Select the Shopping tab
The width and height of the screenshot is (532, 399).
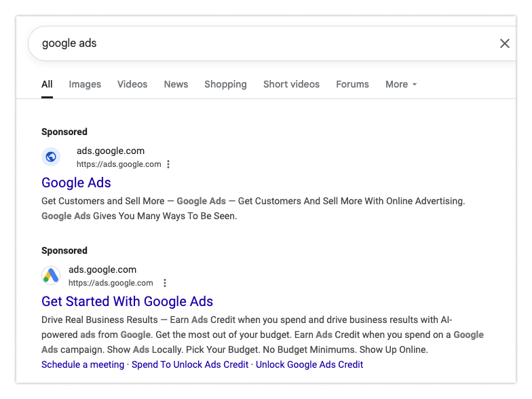[225, 84]
